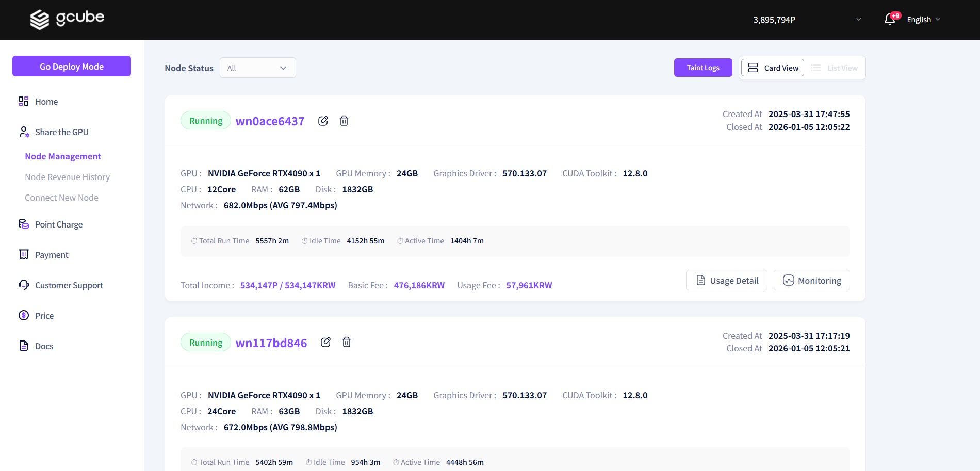Open Node Revenue History in sidebar

click(67, 177)
